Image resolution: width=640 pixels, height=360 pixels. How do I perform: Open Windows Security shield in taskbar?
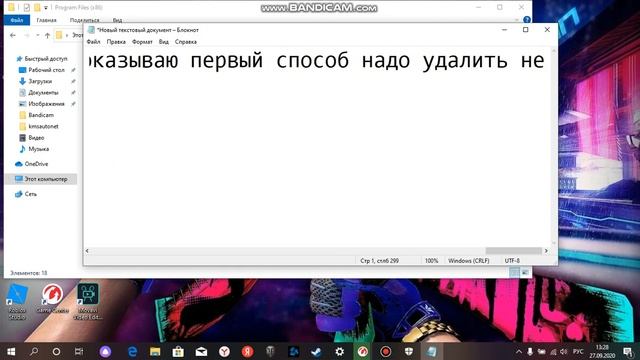tap(409, 351)
